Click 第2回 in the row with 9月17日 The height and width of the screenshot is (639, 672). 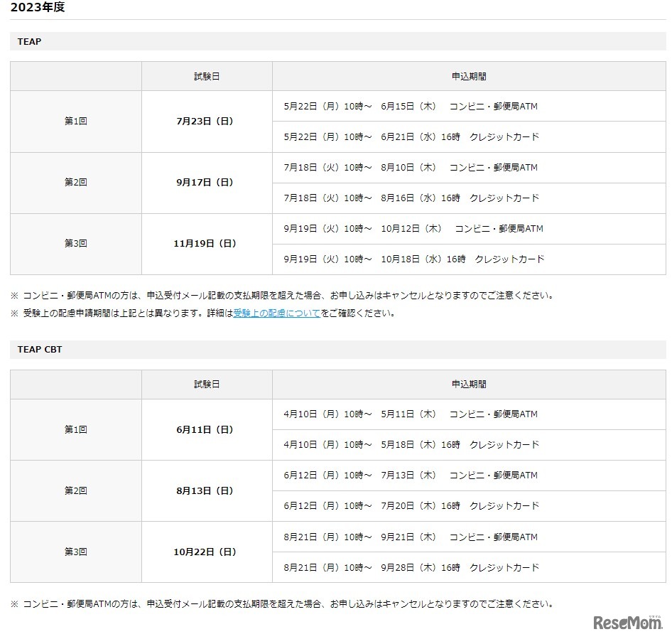click(x=76, y=183)
